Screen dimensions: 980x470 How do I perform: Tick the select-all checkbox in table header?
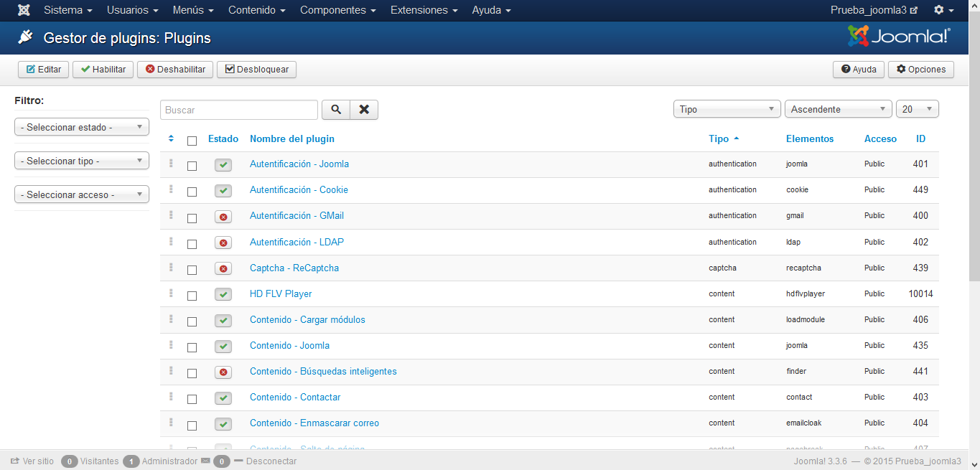pos(192,141)
